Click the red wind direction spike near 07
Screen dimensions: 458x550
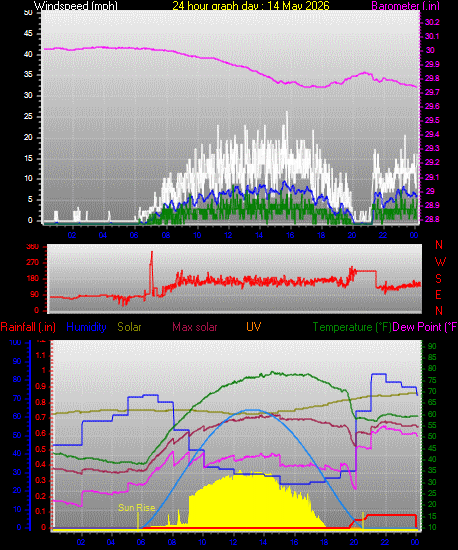point(151,270)
